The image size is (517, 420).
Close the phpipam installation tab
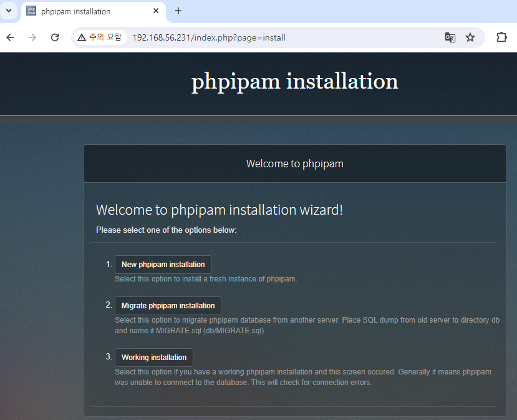coord(156,11)
